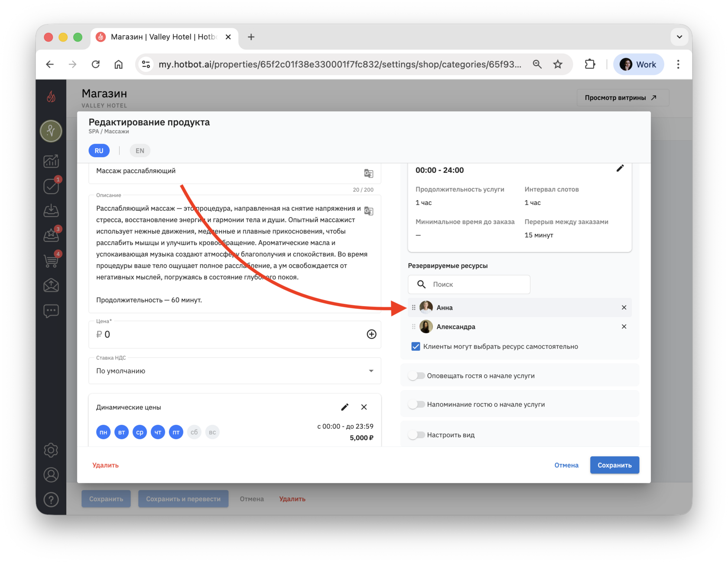The width and height of the screenshot is (728, 562).
Task: Select the Александра resource row
Action: click(x=520, y=326)
